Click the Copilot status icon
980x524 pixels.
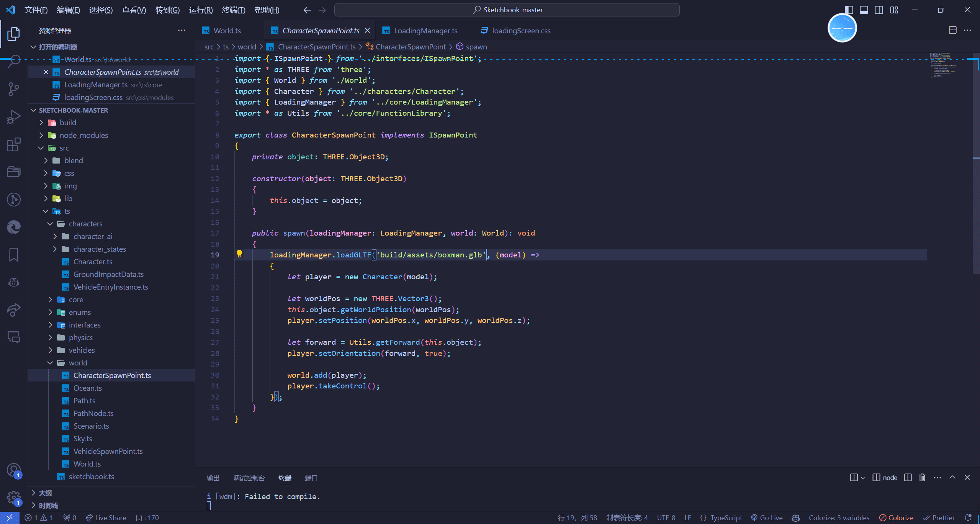795,517
